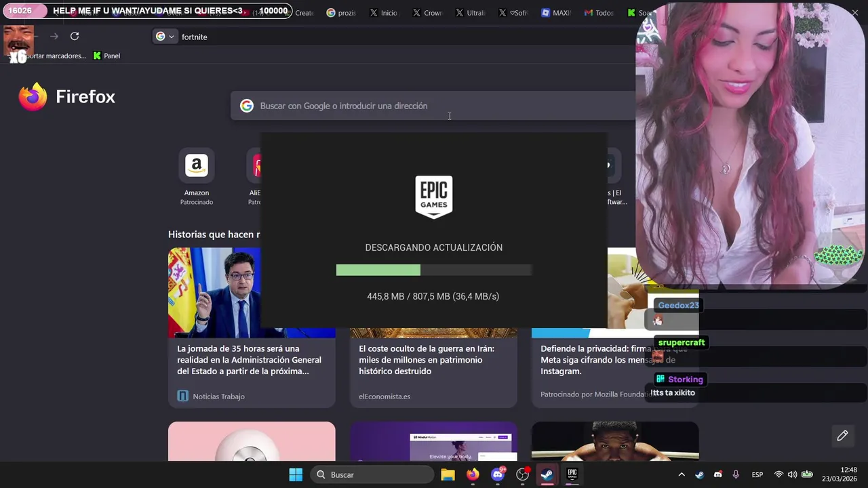The image size is (868, 488).
Task: Switch to the Kick Soar tab
Action: pos(639,13)
